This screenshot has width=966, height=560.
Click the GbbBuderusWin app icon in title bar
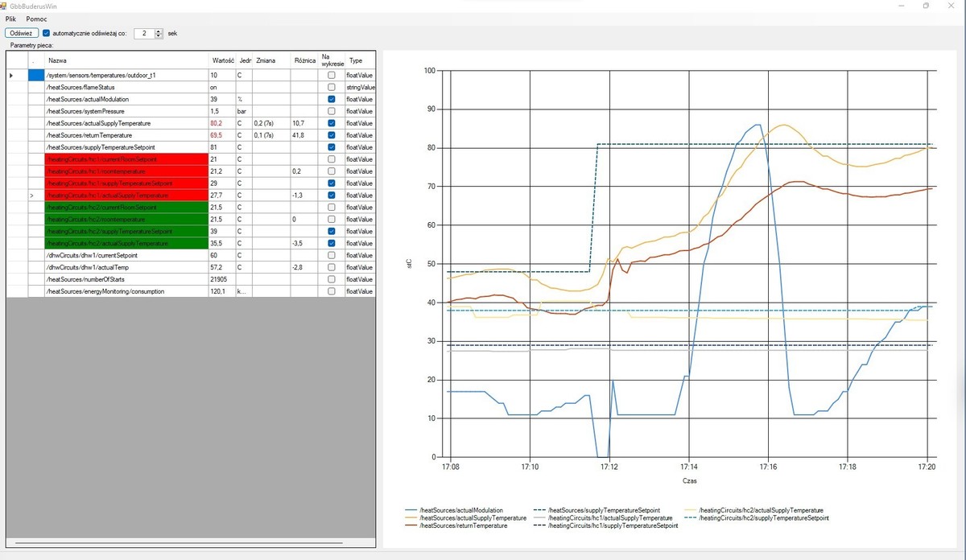pos(5,6)
